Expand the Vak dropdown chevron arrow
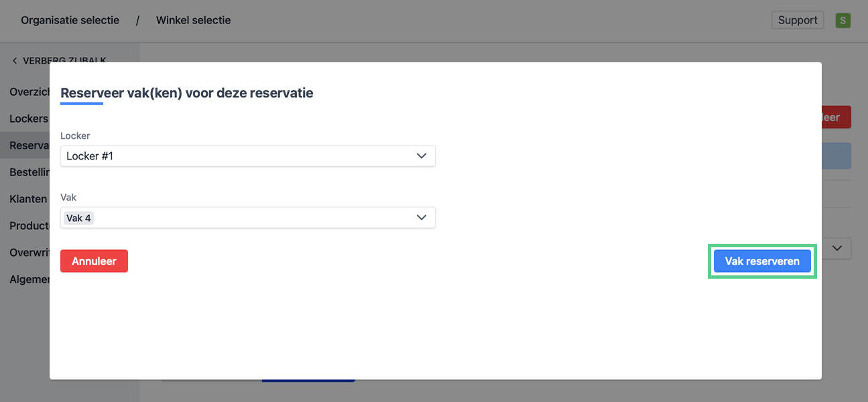Viewport: 868px width, 402px height. (422, 218)
